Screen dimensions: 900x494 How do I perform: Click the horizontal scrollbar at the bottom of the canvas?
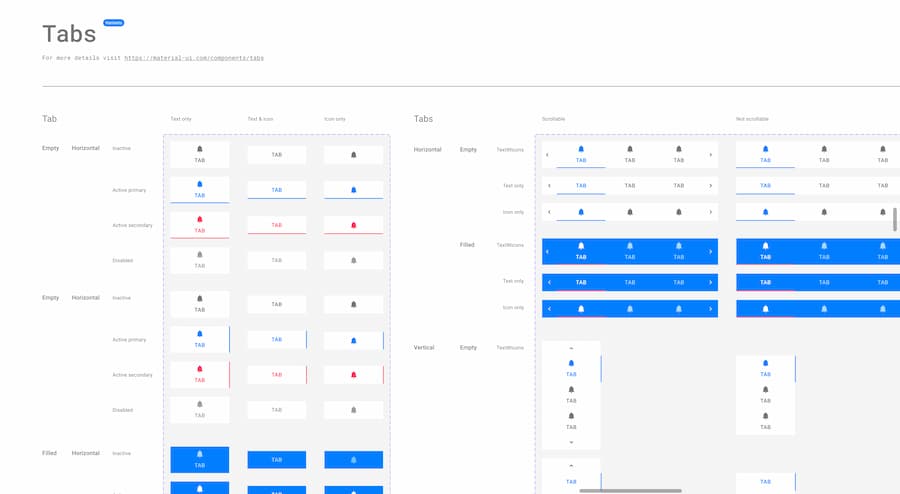[630, 491]
